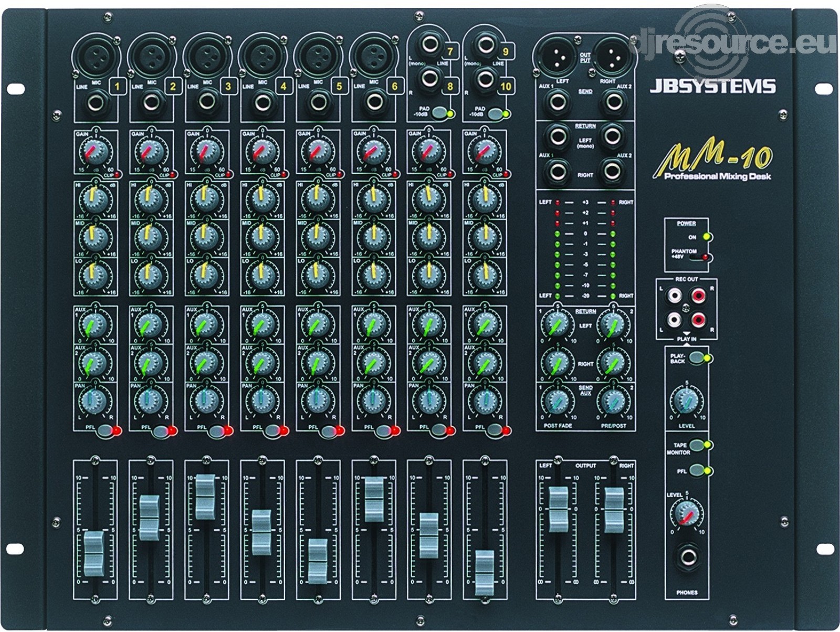Click the playback LEVEL knob
Screen dimensions: 840x632
[686, 402]
